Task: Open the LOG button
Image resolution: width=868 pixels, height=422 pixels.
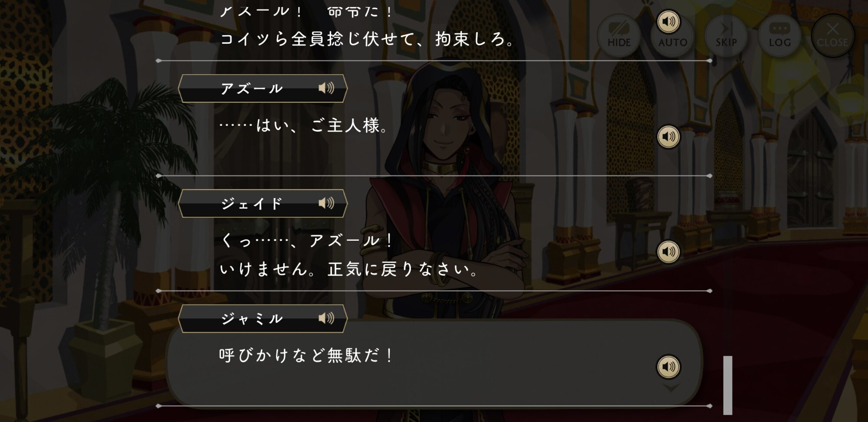Action: (x=780, y=36)
